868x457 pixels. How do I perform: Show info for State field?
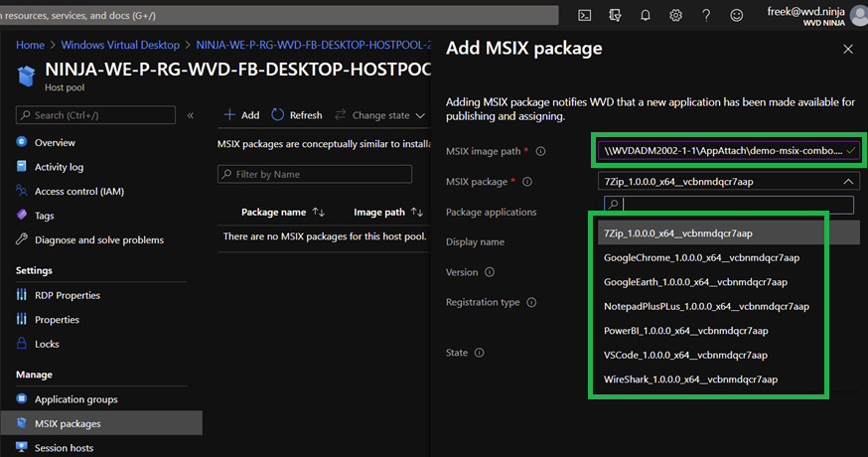coord(480,353)
